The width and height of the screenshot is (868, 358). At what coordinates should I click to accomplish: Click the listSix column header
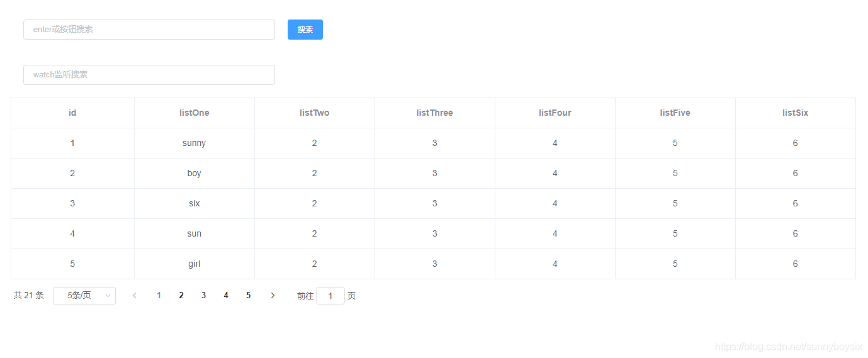tap(796, 113)
